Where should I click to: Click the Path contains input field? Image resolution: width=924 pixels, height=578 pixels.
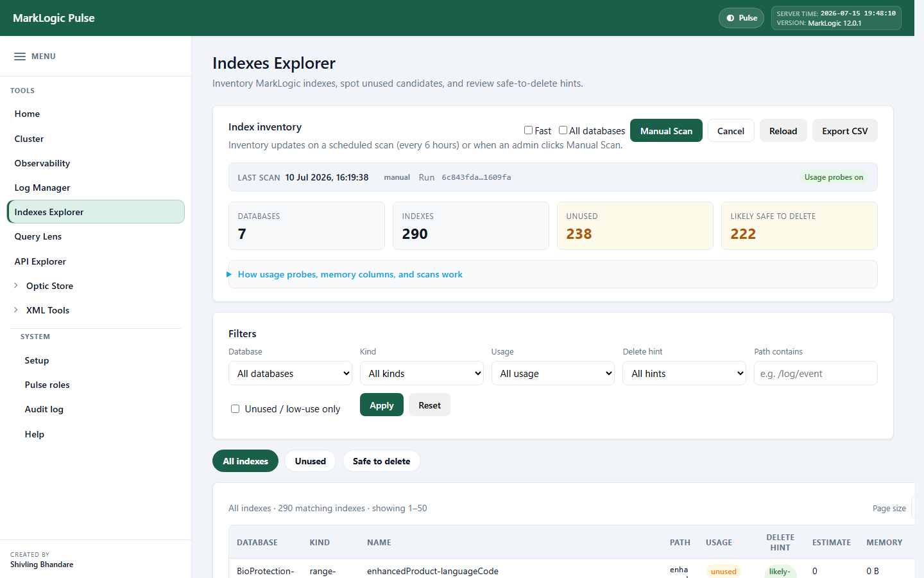816,373
